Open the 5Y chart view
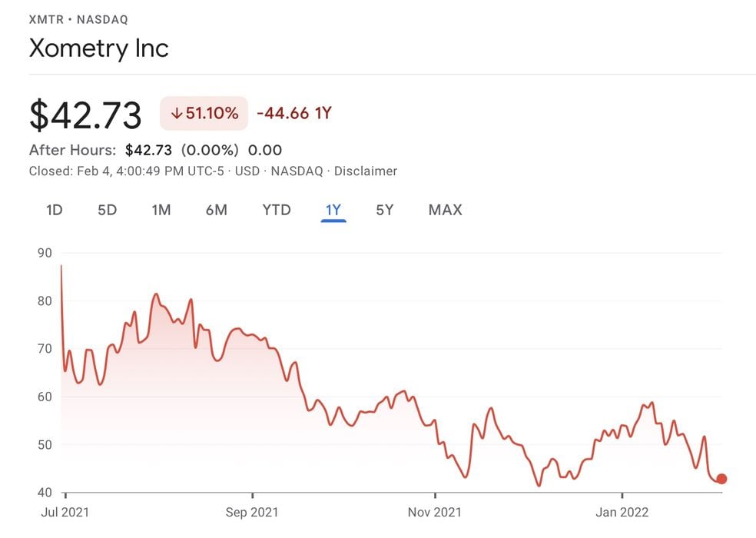 [384, 210]
